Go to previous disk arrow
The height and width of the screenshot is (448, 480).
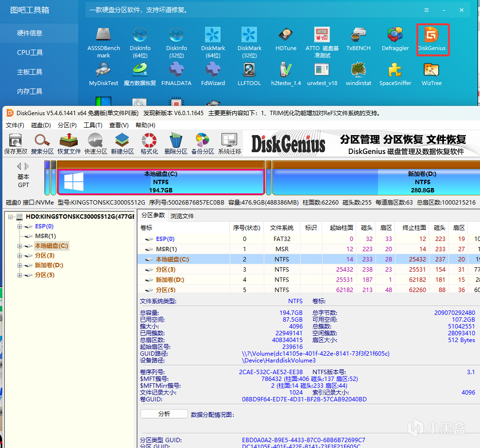[19, 166]
